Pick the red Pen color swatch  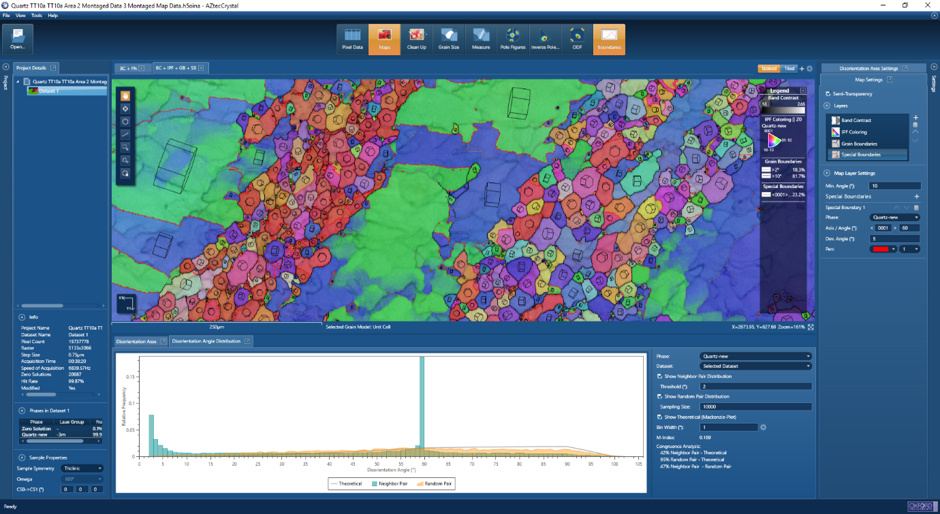point(881,249)
